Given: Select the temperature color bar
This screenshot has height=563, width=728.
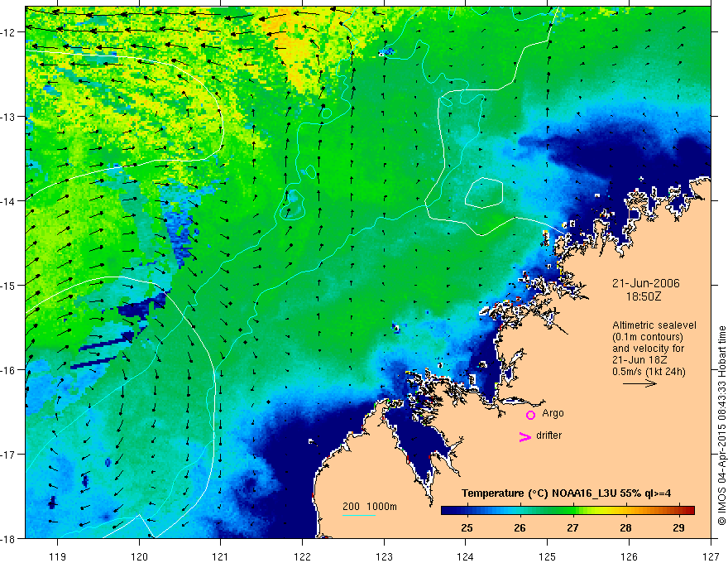Looking at the screenshot, I should pos(568,511).
